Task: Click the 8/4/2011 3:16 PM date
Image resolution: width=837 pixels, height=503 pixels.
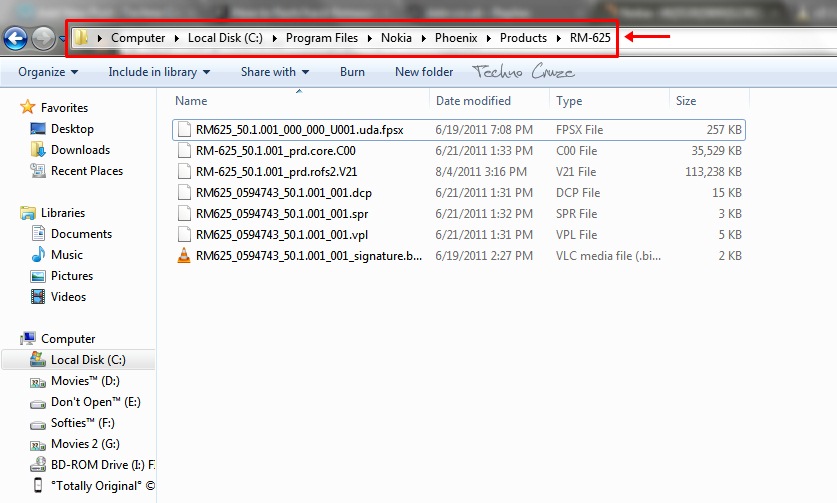Action: (x=481, y=172)
